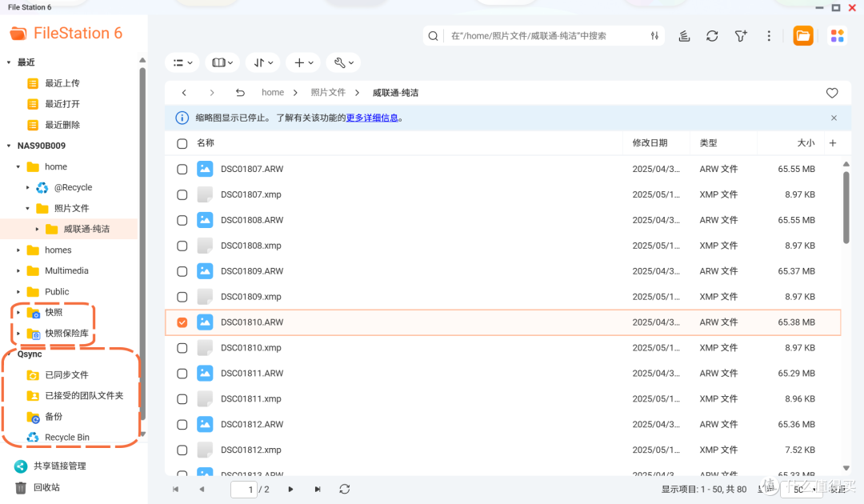Viewport: 864px width, 504px height.
Task: Click file icon of DSC01808.xmp
Action: tap(205, 246)
